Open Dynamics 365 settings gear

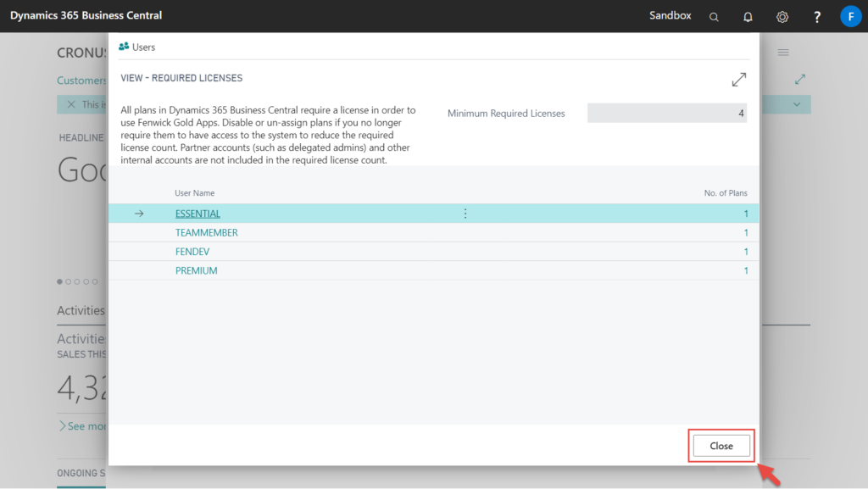click(x=782, y=16)
